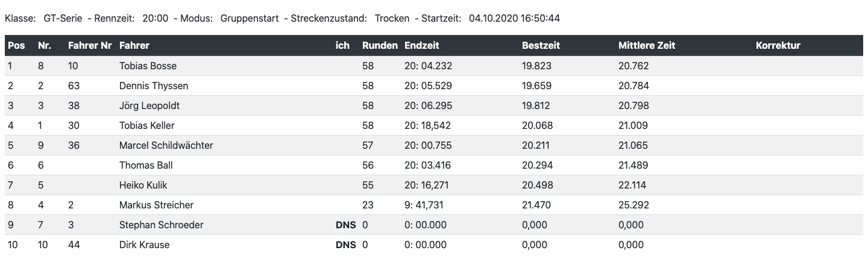Viewport: 868px width, 256px height.
Task: Click Tobias Keller in the table
Action: click(147, 125)
